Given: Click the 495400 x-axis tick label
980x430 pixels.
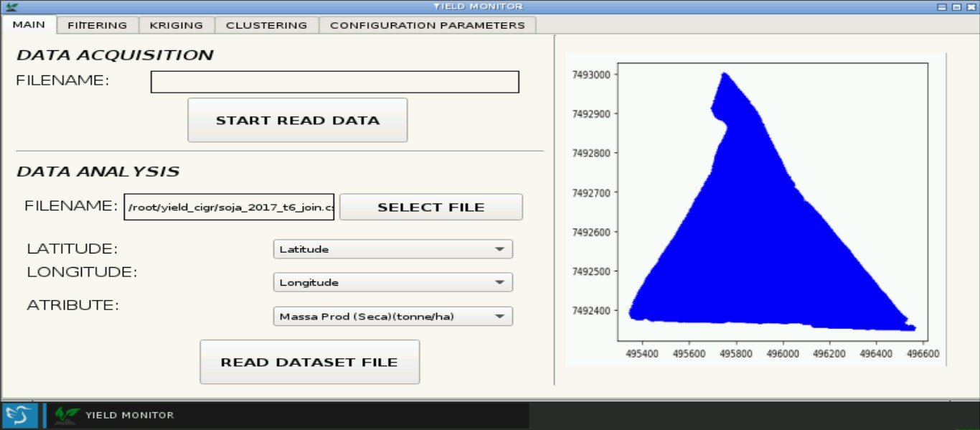Looking at the screenshot, I should pos(642,354).
